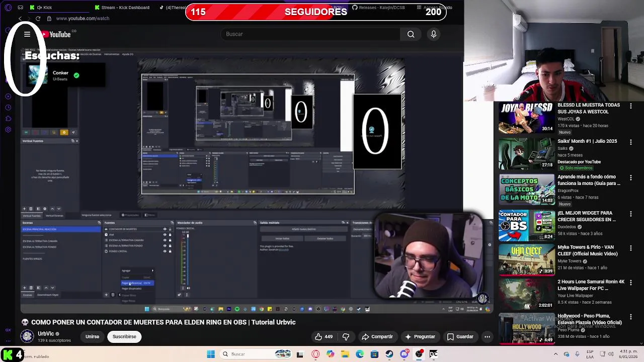This screenshot has height=362, width=644.
Task: Open OBS Studio from the Windows taskbar
Action: [x=419, y=354]
